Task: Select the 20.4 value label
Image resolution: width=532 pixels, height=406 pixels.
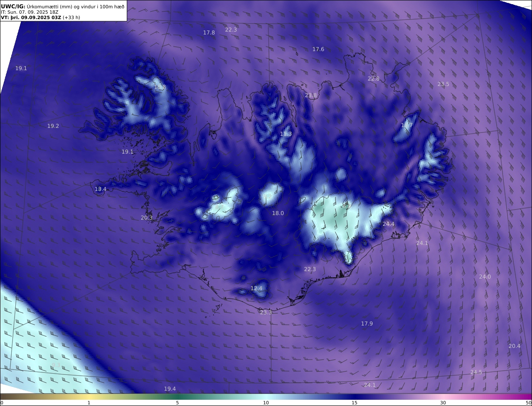Action: (515, 346)
